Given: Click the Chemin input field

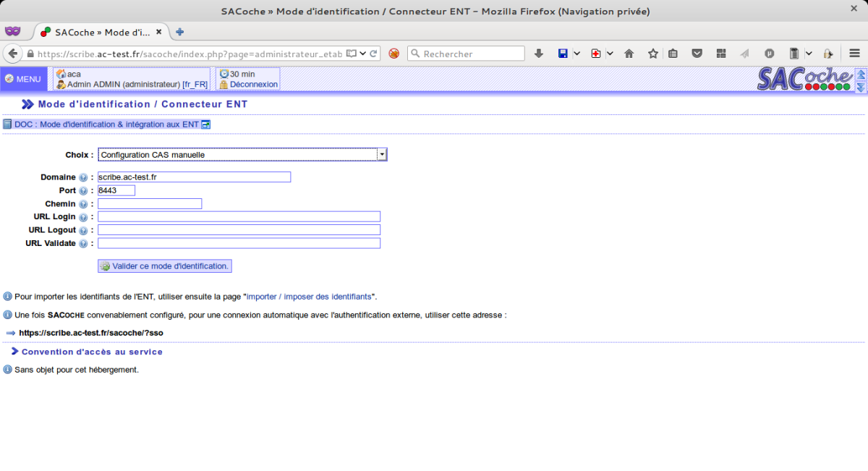Looking at the screenshot, I should coord(150,204).
